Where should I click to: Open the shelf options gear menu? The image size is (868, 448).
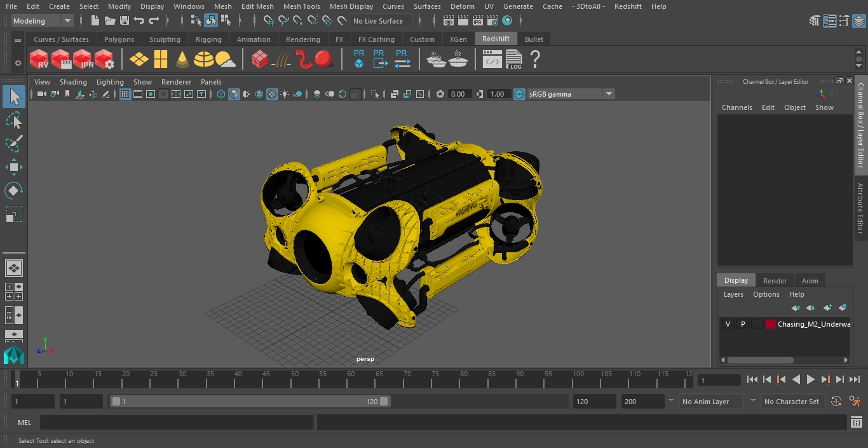point(17,62)
